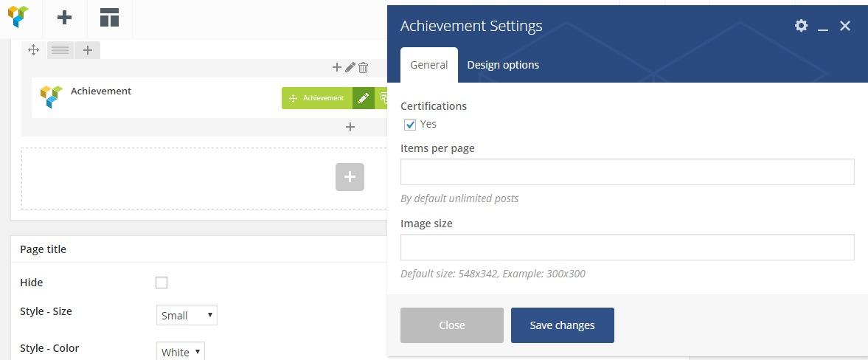Focus the Items per page field

(x=627, y=172)
